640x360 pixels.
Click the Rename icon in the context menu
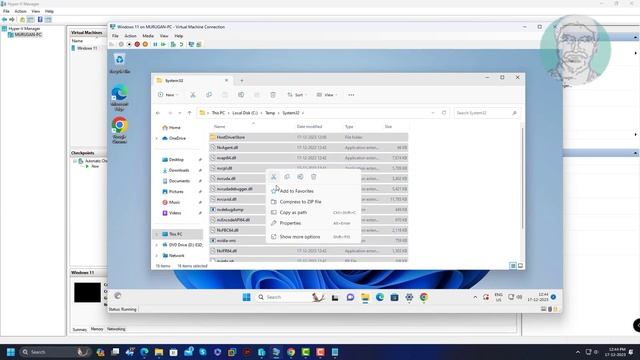point(300,177)
